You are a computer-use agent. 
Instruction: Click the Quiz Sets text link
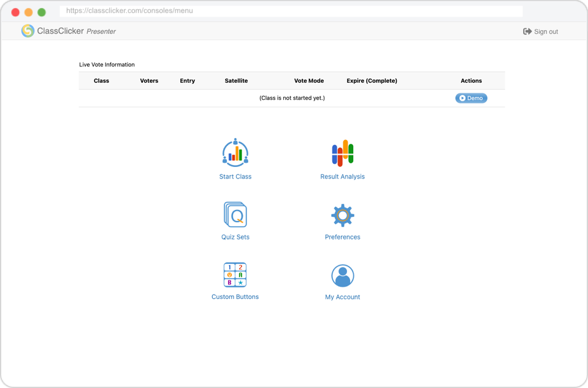pos(235,237)
